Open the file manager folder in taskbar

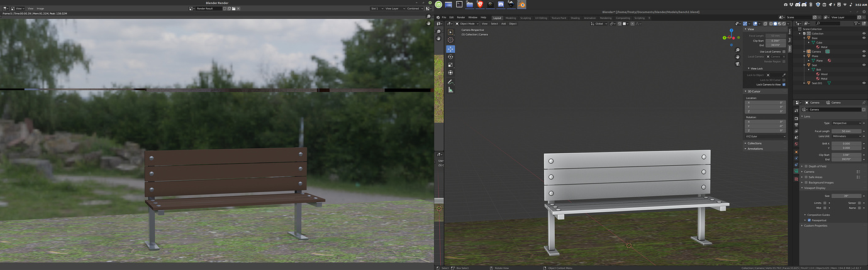click(470, 4)
